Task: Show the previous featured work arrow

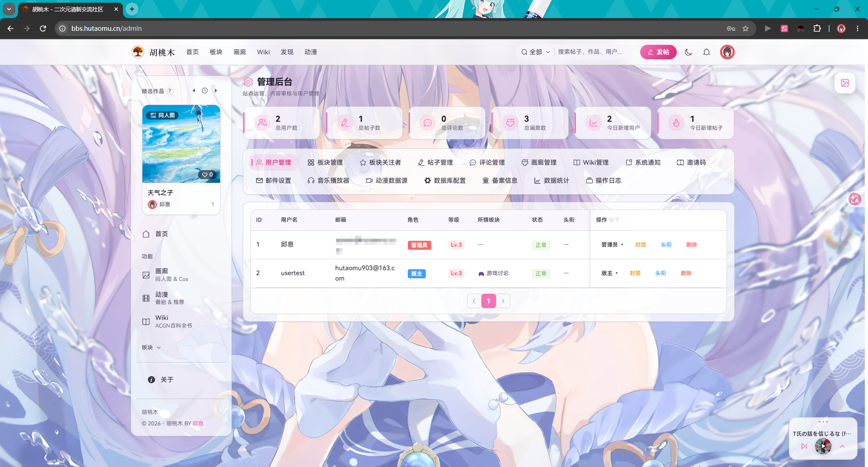Action: click(x=194, y=91)
